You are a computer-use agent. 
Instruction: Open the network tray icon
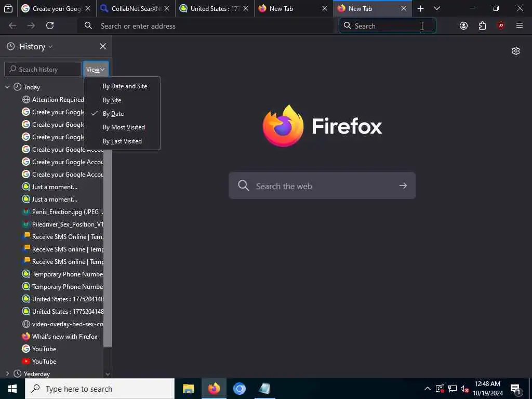453,389
